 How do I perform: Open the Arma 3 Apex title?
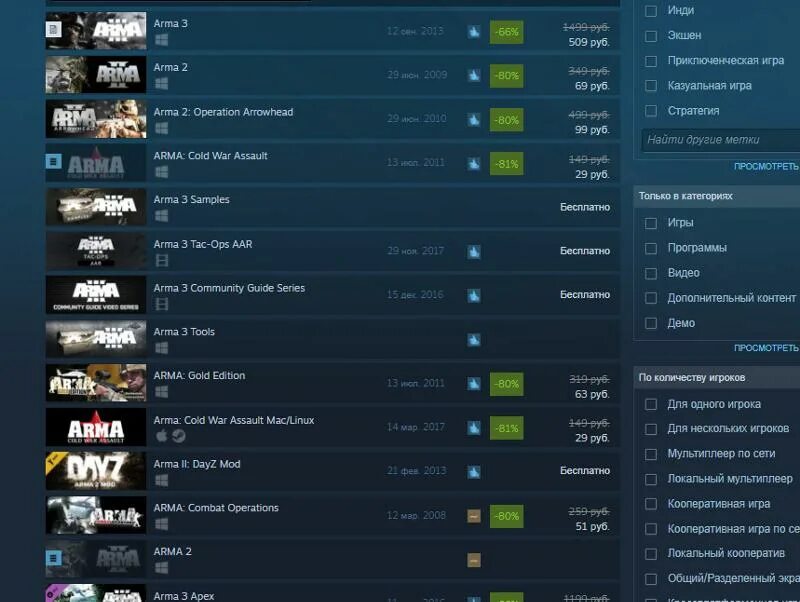pos(184,596)
